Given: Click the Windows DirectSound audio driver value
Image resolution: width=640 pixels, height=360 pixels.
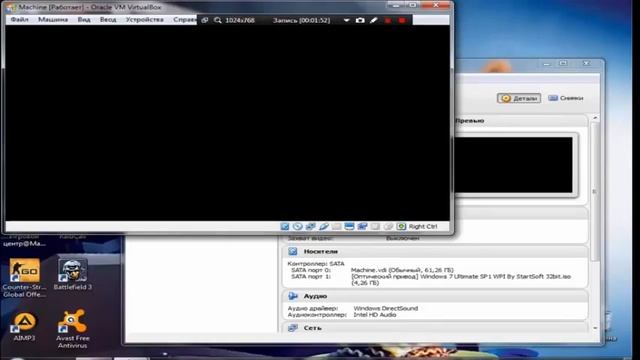Looking at the screenshot, I should click(386, 309).
